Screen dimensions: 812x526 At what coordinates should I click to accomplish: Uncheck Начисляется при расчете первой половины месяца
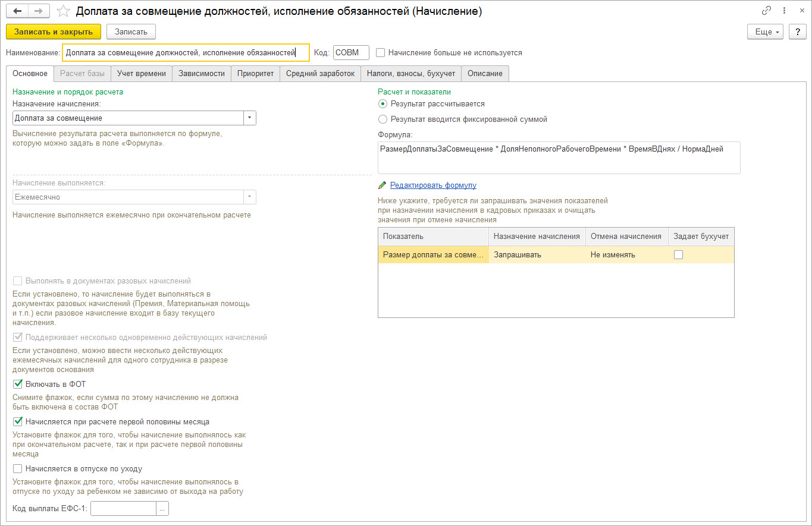click(17, 421)
